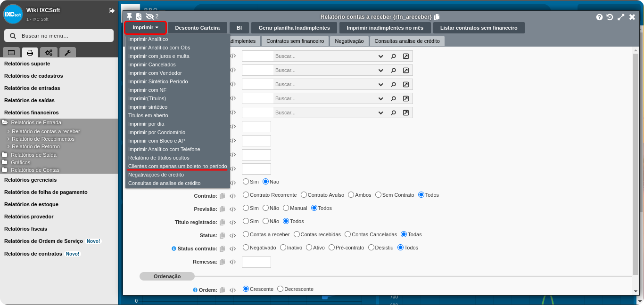The width and height of the screenshot is (644, 305).
Task: Click the code icon beside Status contrato
Action: point(232,249)
